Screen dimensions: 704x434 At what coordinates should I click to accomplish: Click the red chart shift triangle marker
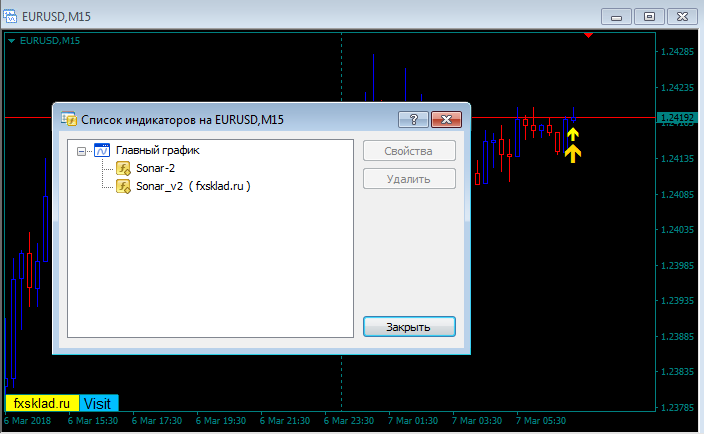[x=588, y=35]
